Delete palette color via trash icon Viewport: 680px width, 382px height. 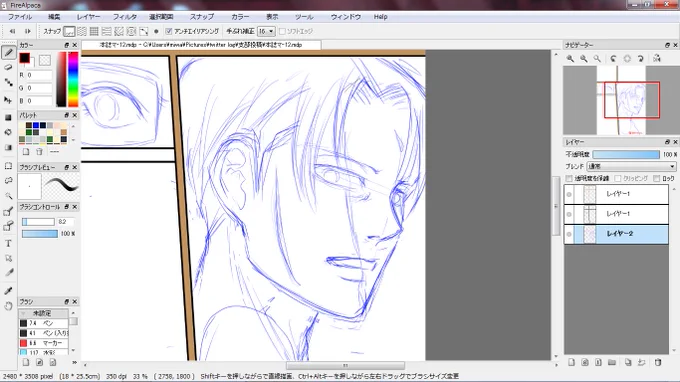[x=39, y=151]
